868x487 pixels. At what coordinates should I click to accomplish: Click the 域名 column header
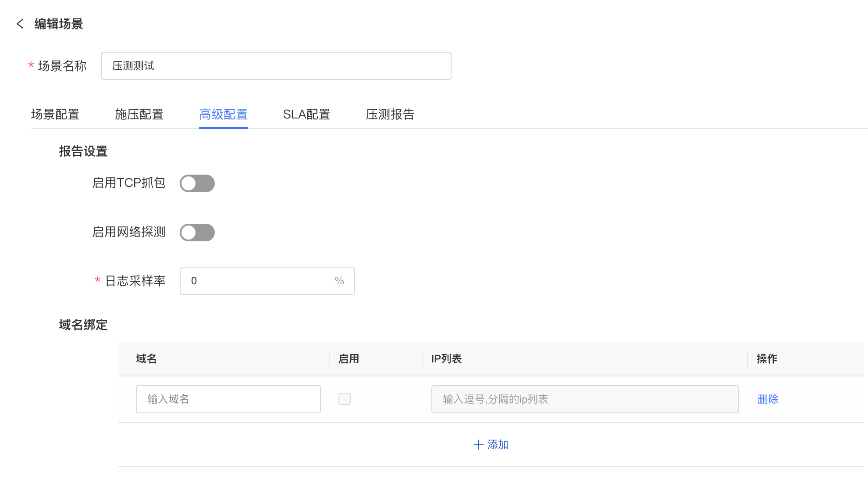(146, 359)
